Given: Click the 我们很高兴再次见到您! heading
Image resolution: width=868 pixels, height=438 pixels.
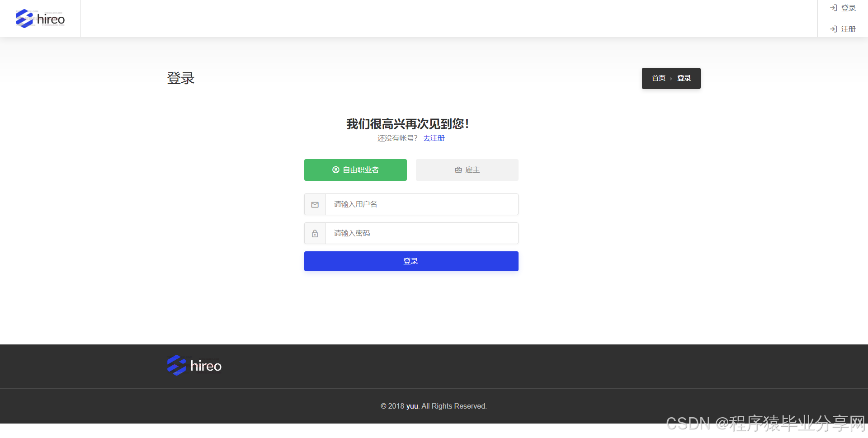Looking at the screenshot, I should (x=408, y=124).
